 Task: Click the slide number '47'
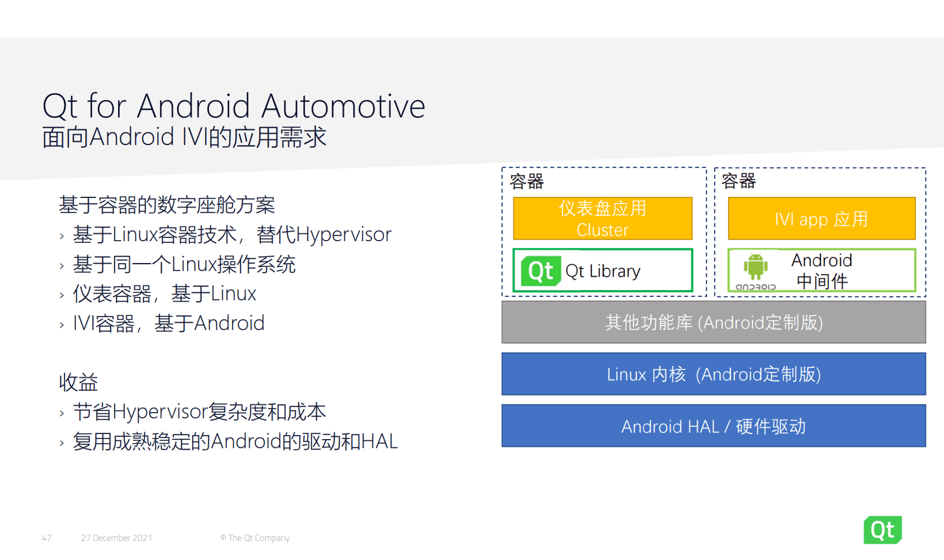pyautogui.click(x=47, y=538)
